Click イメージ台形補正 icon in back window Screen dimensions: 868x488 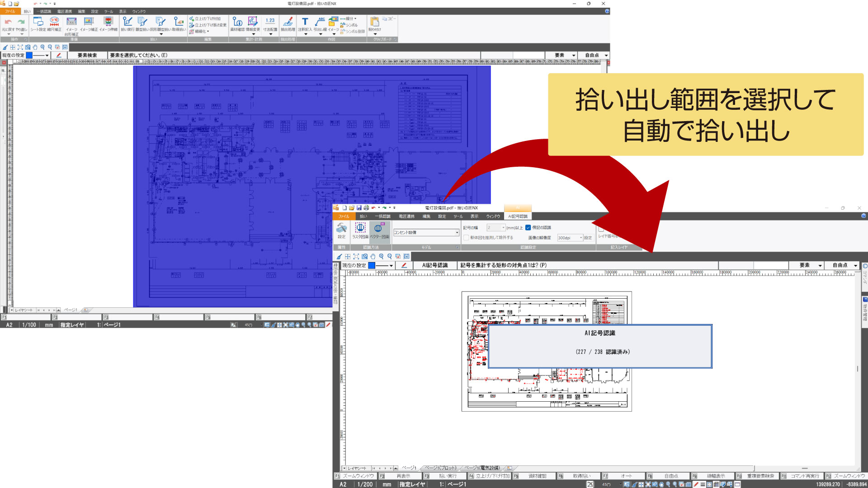(x=71, y=26)
